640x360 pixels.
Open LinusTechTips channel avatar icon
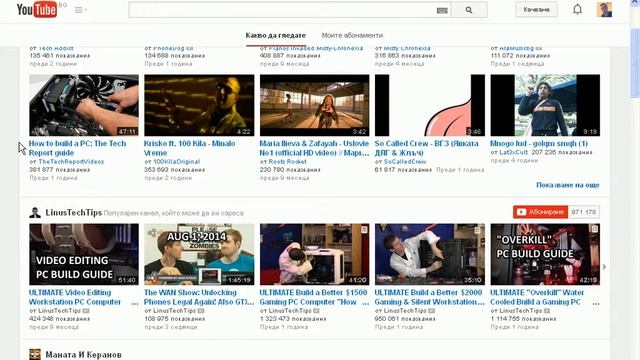pos(35,213)
